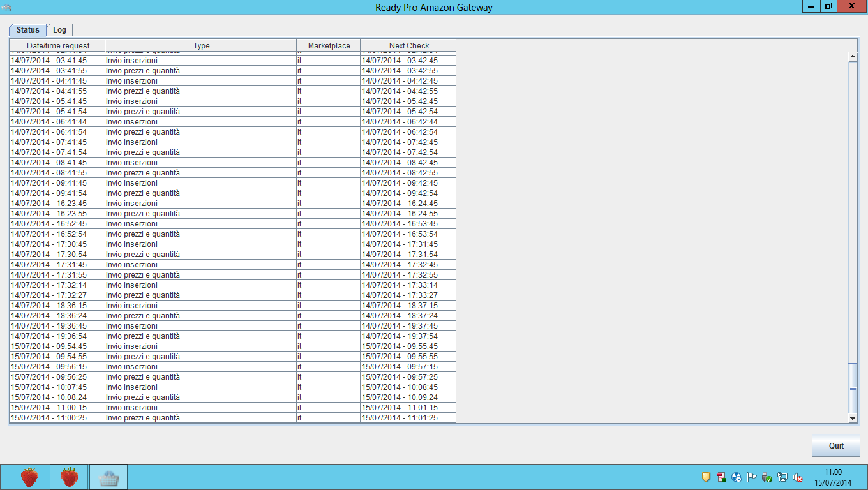Minimize the Ready Pro Amazon Gateway window

811,6
